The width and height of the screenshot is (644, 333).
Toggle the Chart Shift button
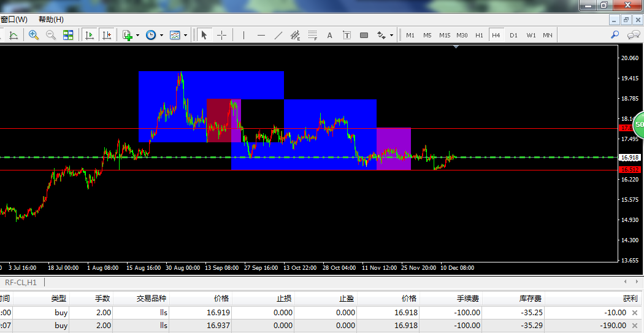[x=107, y=35]
